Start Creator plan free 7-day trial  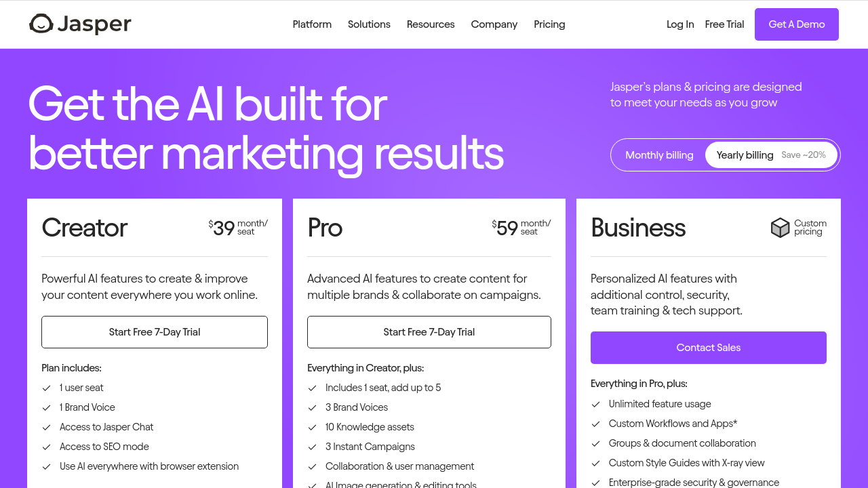pyautogui.click(x=155, y=332)
